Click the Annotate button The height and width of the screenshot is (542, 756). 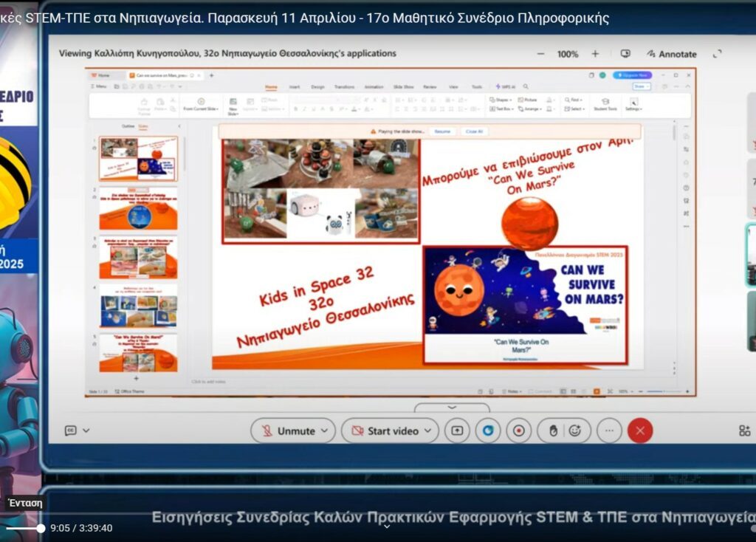pyautogui.click(x=672, y=54)
